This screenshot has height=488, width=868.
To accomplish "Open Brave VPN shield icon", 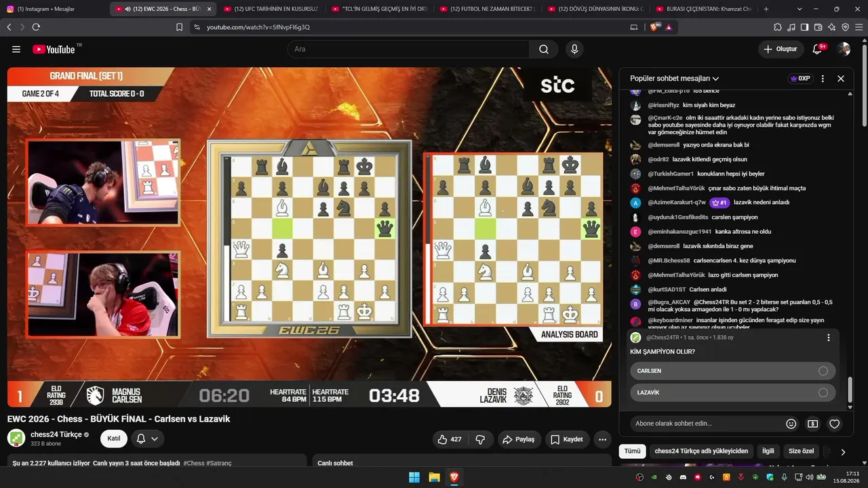I will 845,27.
